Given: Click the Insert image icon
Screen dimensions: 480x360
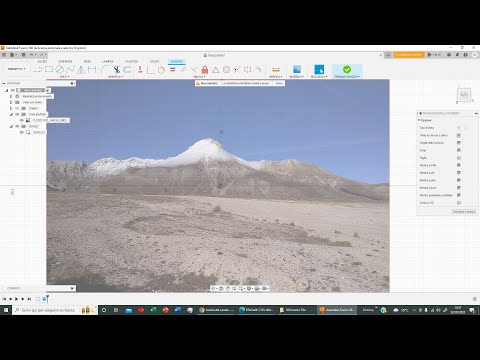Looking at the screenshot, I should tap(297, 69).
